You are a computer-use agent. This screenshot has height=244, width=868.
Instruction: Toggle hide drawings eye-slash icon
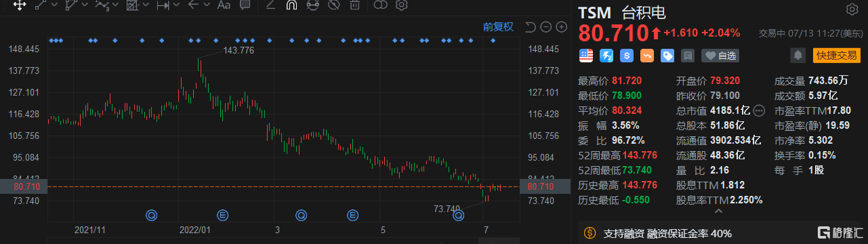333,5
